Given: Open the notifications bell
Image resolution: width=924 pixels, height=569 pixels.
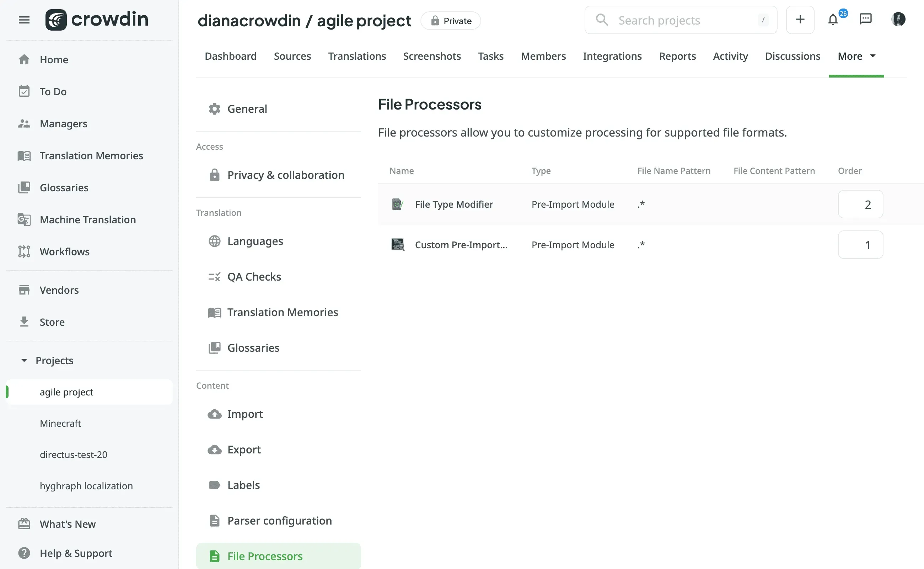Looking at the screenshot, I should [x=833, y=20].
